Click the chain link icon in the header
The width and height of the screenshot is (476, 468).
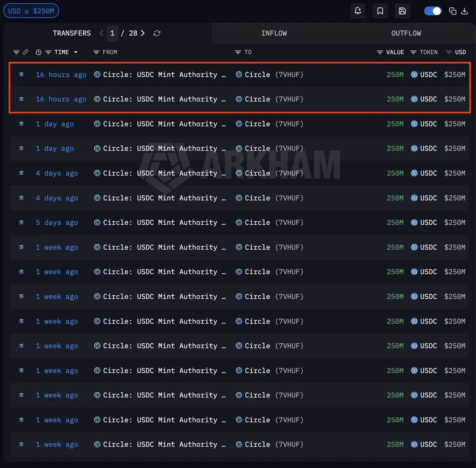25,52
